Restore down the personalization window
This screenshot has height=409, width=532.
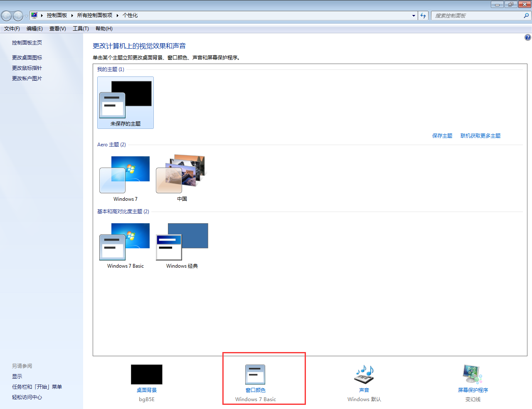pos(510,5)
